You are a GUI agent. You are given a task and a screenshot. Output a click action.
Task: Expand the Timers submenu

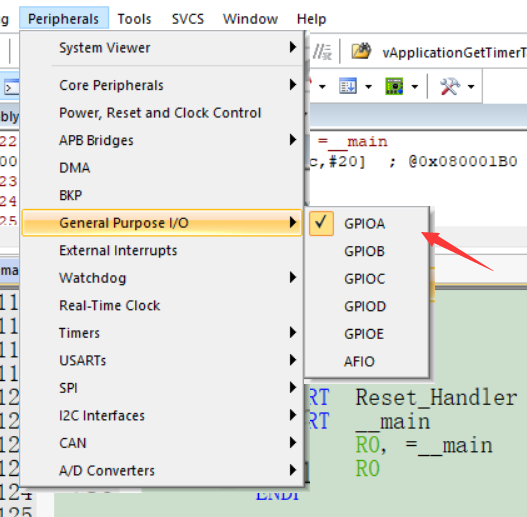162,333
